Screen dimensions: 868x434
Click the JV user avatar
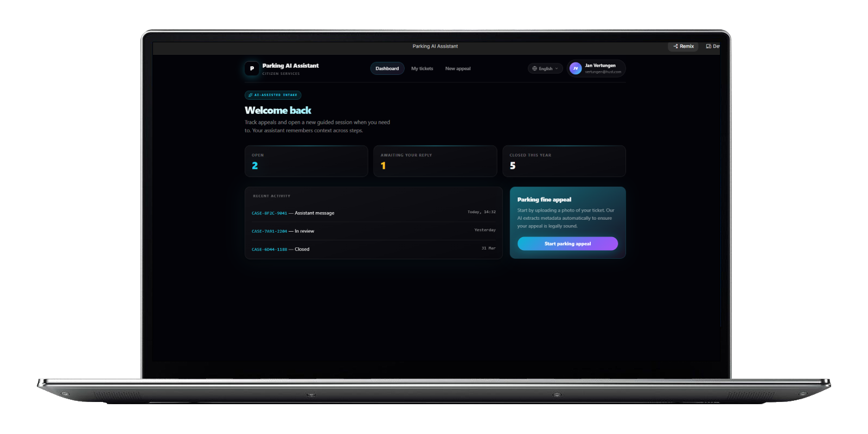point(576,68)
